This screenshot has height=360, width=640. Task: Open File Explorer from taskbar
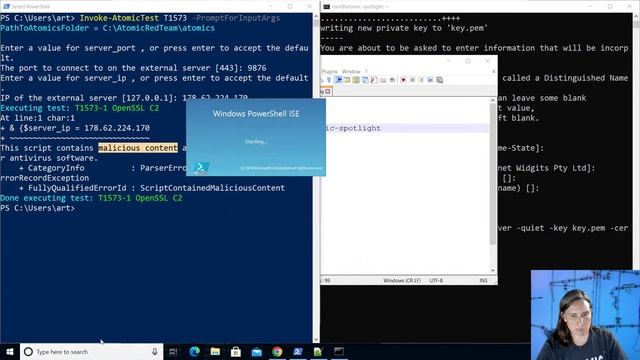(215, 352)
